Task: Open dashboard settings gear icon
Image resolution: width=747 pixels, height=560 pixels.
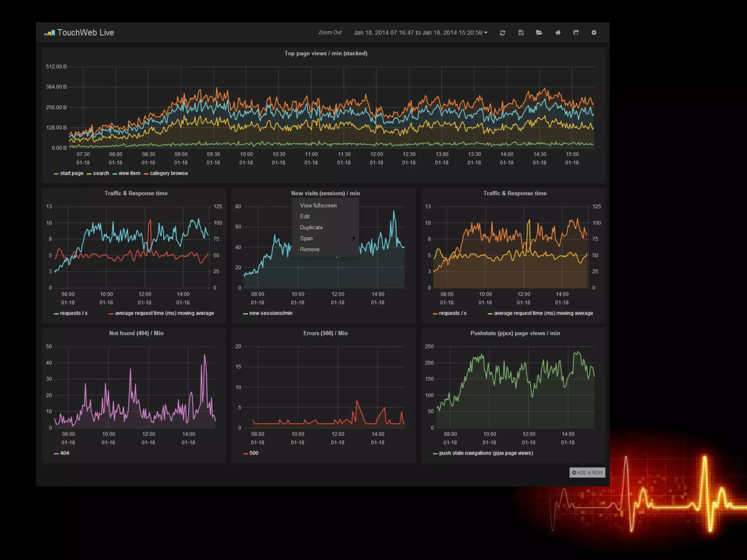Action: pyautogui.click(x=594, y=33)
